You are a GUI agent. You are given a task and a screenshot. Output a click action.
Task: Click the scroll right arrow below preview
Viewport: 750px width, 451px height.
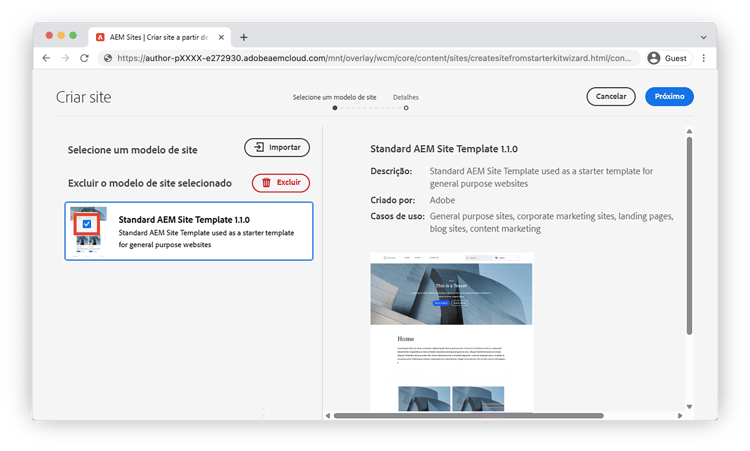coord(680,416)
